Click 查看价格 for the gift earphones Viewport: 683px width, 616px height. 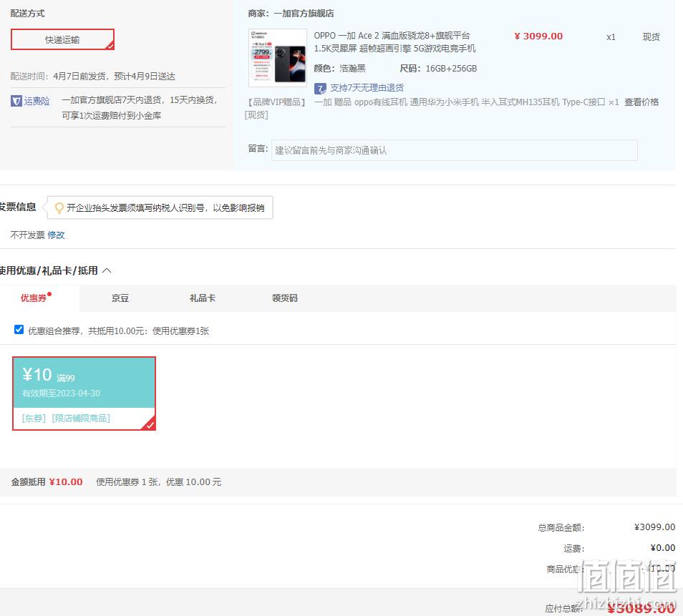tap(641, 102)
